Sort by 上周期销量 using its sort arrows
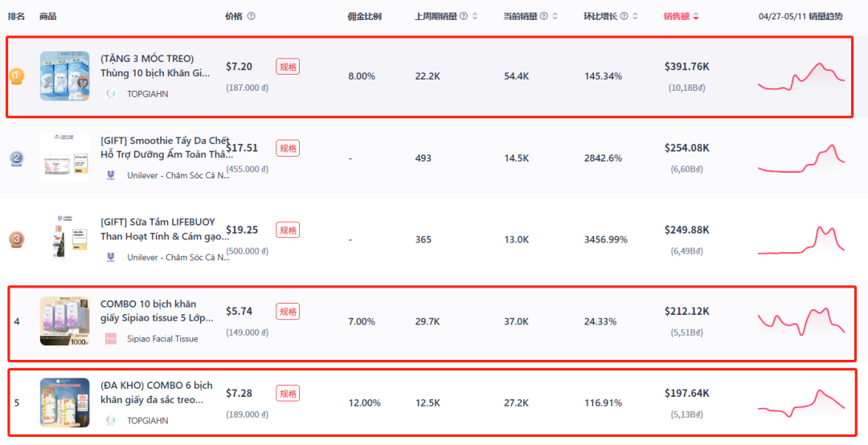This screenshot has width=868, height=445. pyautogui.click(x=475, y=16)
